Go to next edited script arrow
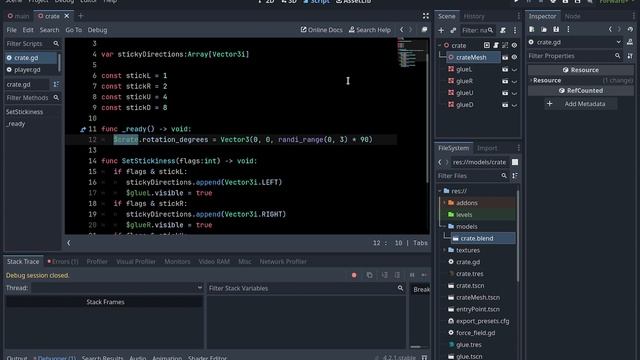Screen dimensions: 640x360 [411, 30]
